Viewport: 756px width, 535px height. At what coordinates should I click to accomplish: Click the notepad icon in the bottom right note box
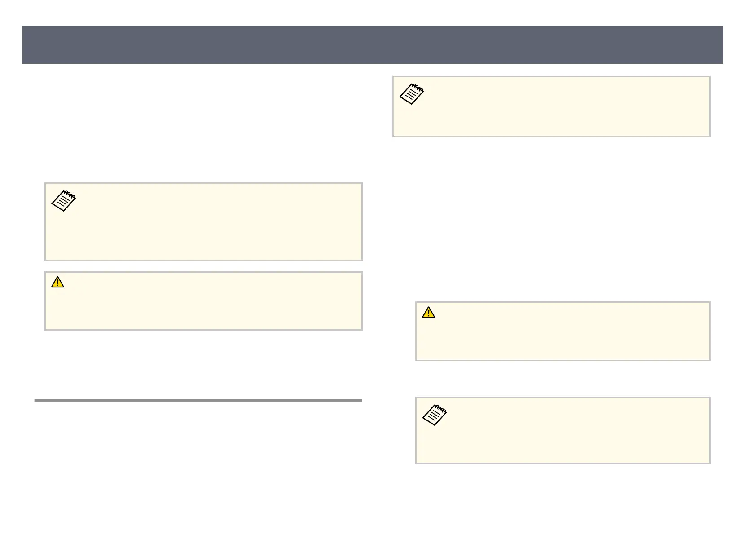click(x=435, y=416)
